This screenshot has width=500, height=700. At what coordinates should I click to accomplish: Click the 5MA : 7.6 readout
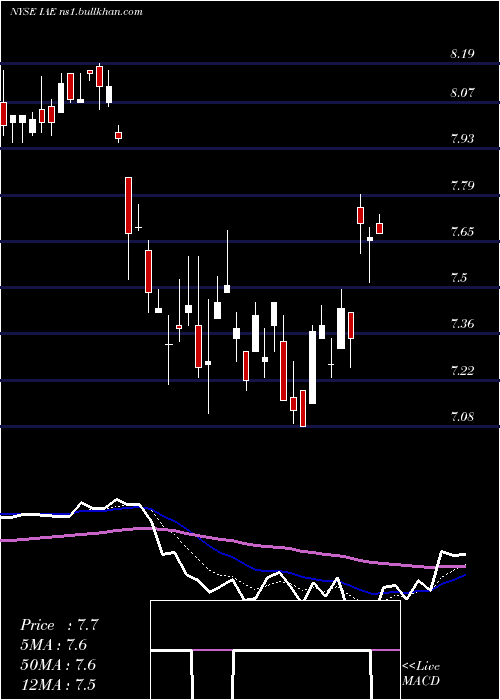pos(54,645)
